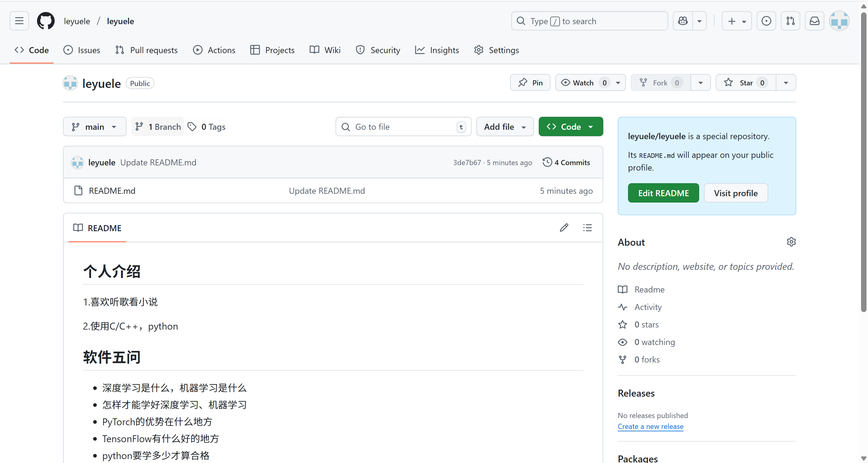Click the GitHub octocat logo
This screenshot has width=868, height=463.
(46, 21)
